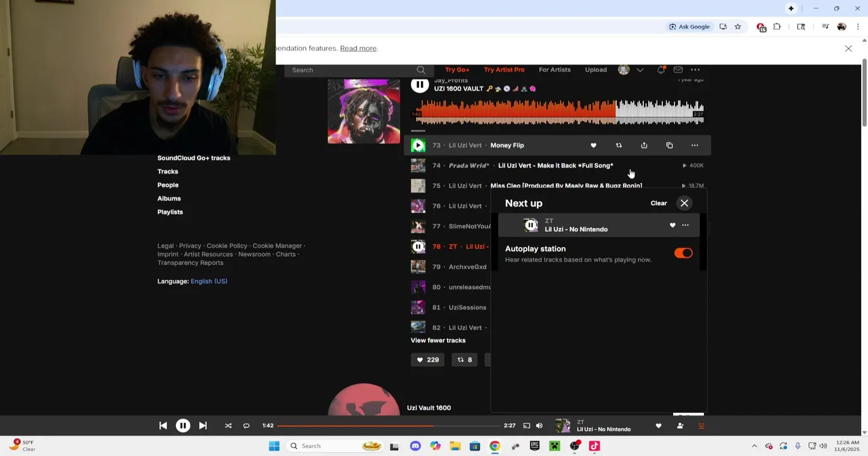
Task: Pause the UZI 1600 VAULT playlist
Action: click(x=420, y=85)
